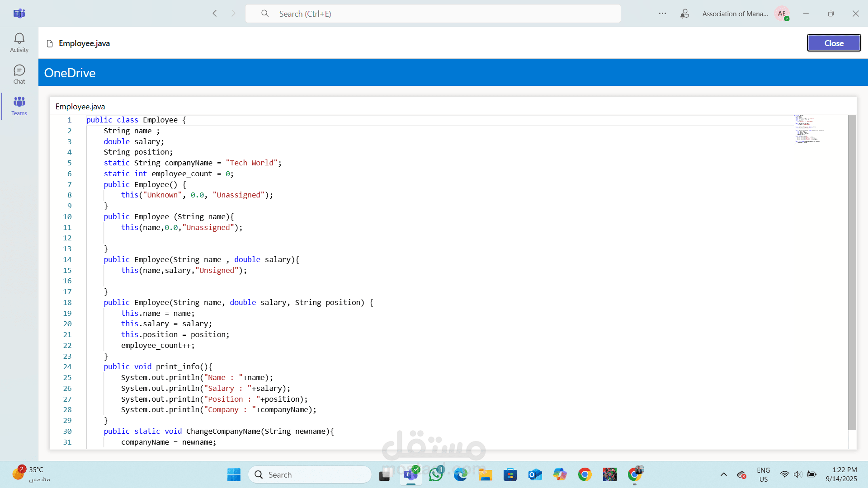Open WhatsApp from taskbar
This screenshot has width=868, height=488.
coord(436,474)
